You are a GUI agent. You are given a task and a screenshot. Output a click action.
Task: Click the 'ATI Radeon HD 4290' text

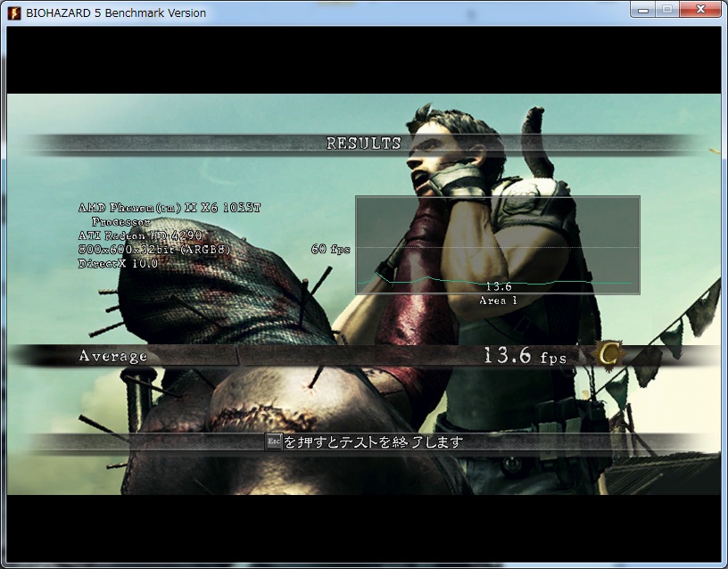(140, 235)
